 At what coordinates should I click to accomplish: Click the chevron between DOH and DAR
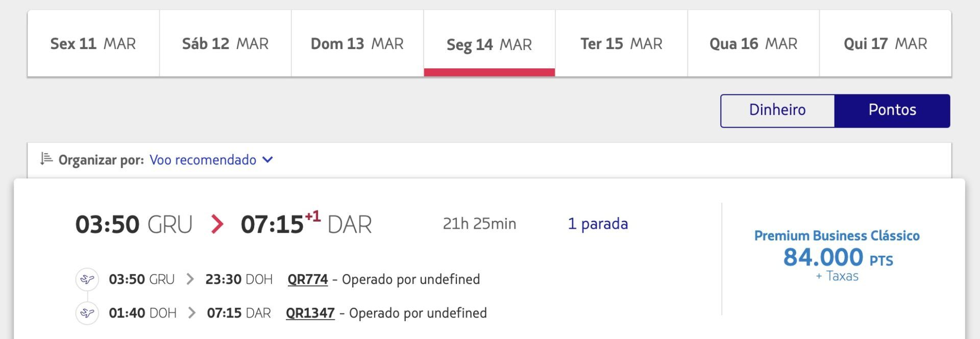(x=192, y=312)
